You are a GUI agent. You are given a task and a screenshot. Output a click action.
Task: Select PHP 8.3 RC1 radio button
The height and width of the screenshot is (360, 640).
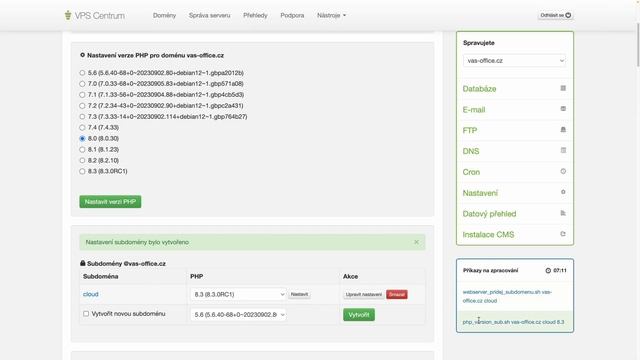pyautogui.click(x=82, y=171)
